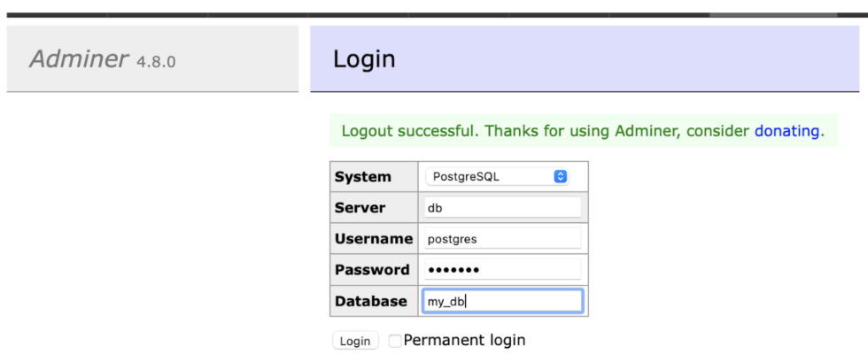Click the Database field with my_db
868x362 pixels.
tap(502, 301)
